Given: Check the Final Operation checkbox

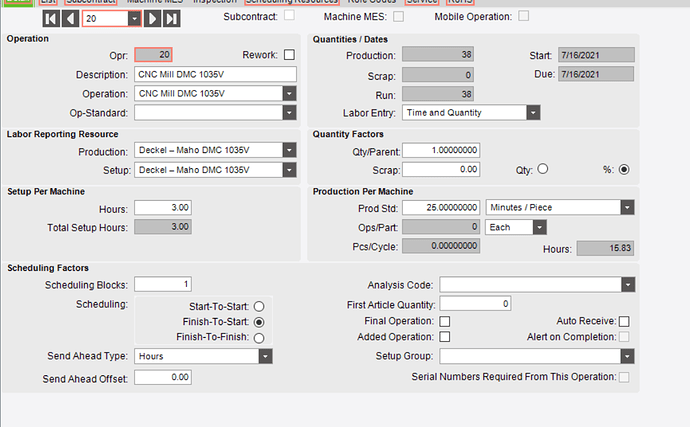Looking at the screenshot, I should (x=444, y=321).
